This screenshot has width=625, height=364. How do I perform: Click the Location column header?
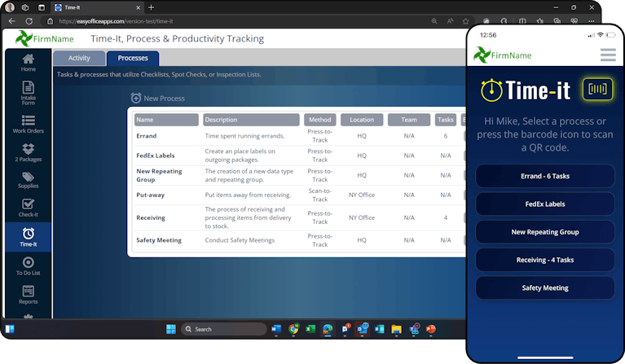tap(362, 120)
